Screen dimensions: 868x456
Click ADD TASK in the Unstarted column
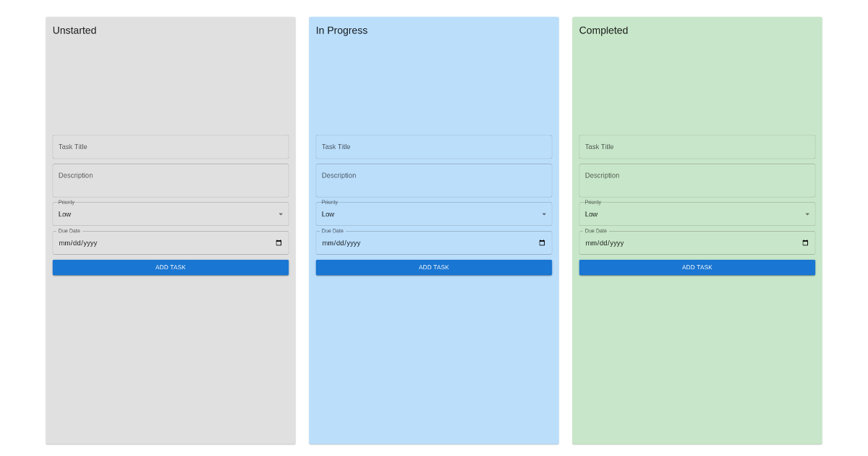(x=170, y=267)
